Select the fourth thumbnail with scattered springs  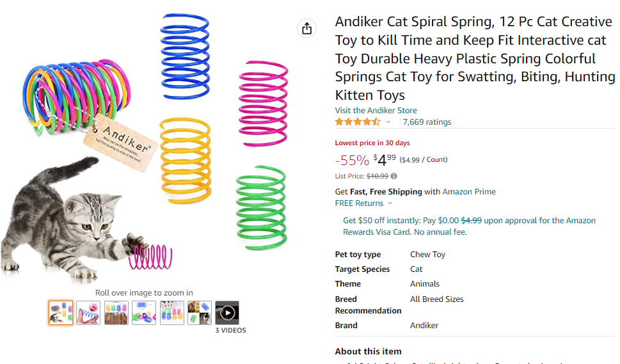144,313
